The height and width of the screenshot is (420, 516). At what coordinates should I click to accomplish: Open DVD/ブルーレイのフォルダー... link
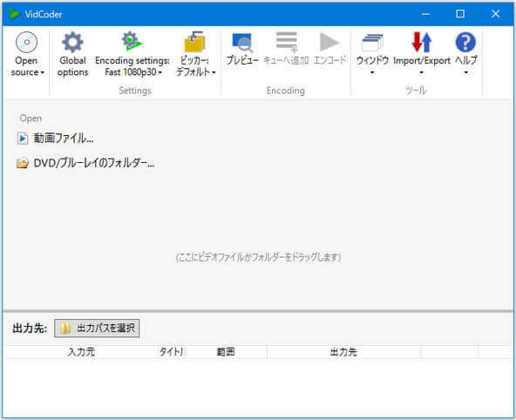[x=94, y=163]
